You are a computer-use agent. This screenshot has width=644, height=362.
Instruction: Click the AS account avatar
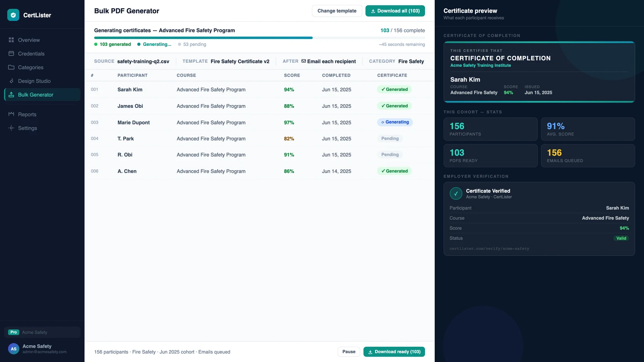[x=14, y=349]
